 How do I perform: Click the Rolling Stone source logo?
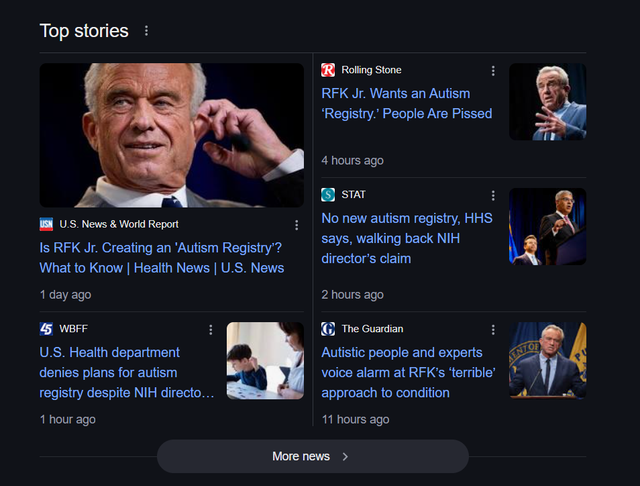328,70
